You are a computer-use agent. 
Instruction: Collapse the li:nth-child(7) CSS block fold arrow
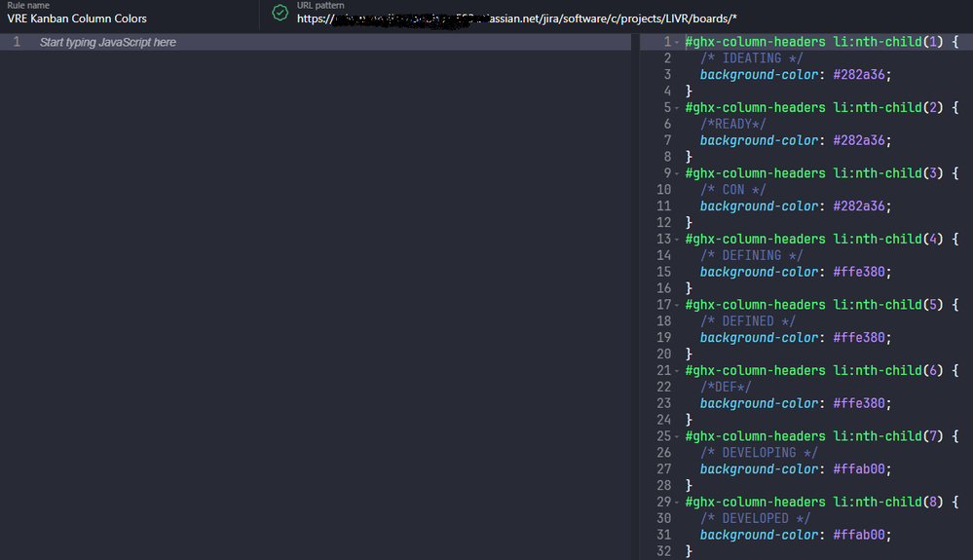point(677,436)
